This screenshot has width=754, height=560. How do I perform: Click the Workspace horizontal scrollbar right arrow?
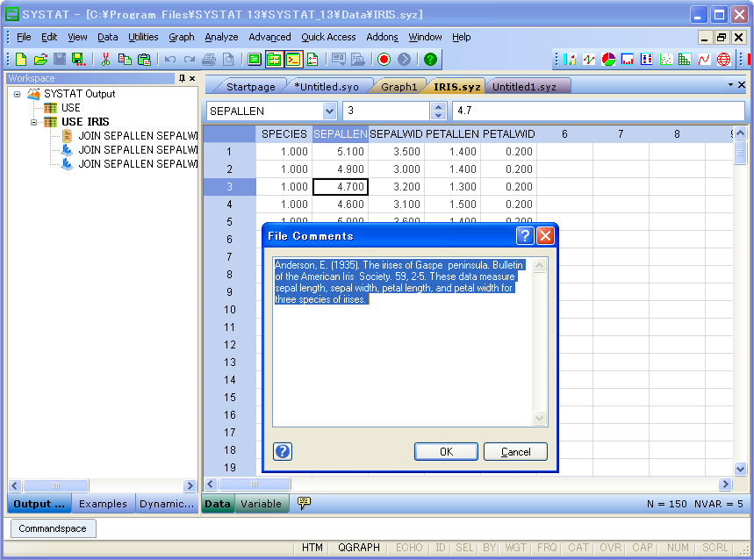click(190, 485)
